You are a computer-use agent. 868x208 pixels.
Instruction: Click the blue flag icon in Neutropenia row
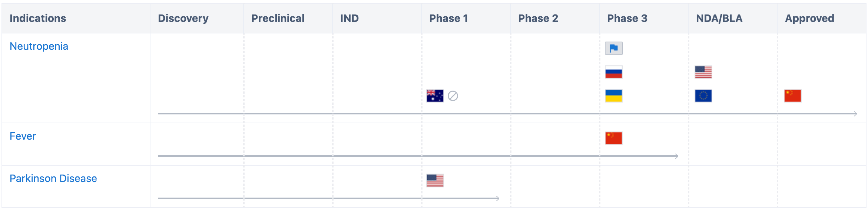coord(613,48)
